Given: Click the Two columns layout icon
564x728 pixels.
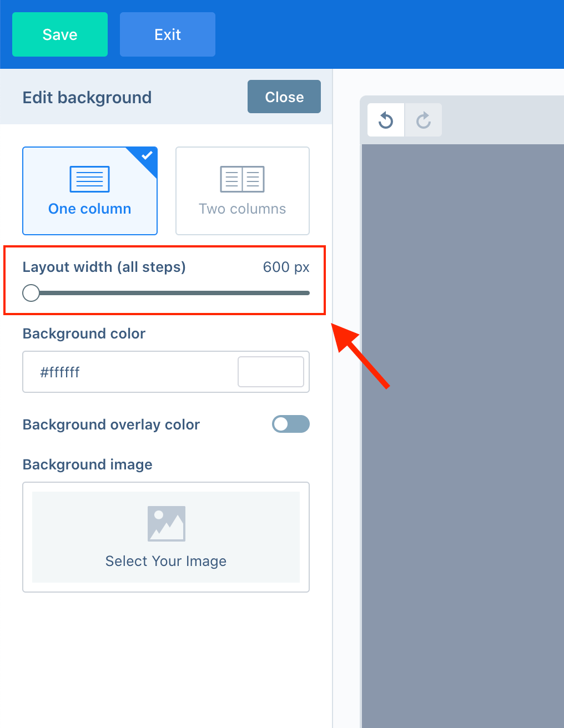Looking at the screenshot, I should (x=242, y=179).
